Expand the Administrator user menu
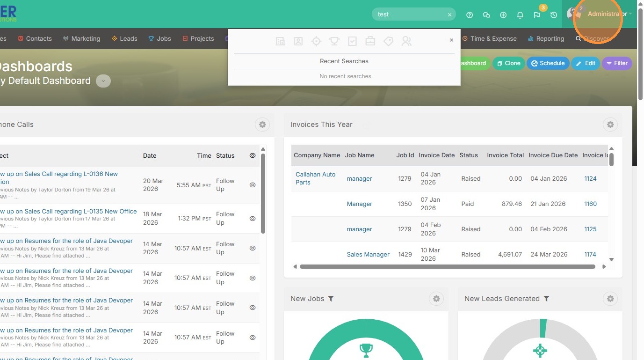This screenshot has width=644, height=360. (x=609, y=14)
